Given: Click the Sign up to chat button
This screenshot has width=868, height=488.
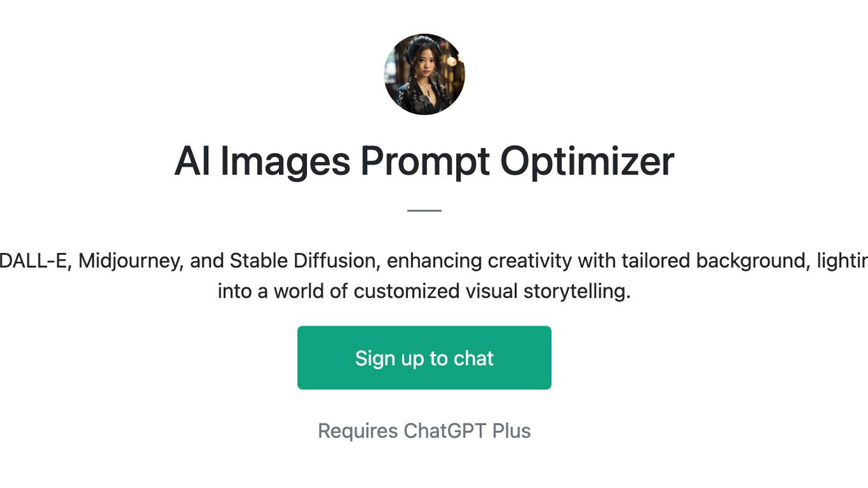Looking at the screenshot, I should [424, 358].
